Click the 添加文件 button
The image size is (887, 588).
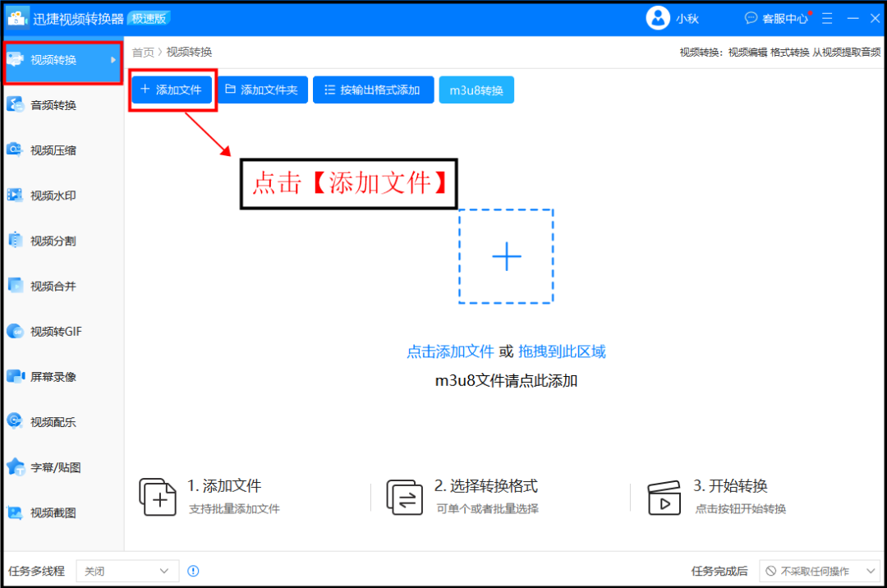172,90
